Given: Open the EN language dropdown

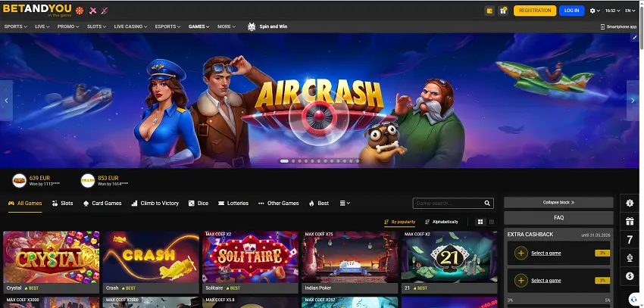Looking at the screenshot, I should click(630, 11).
